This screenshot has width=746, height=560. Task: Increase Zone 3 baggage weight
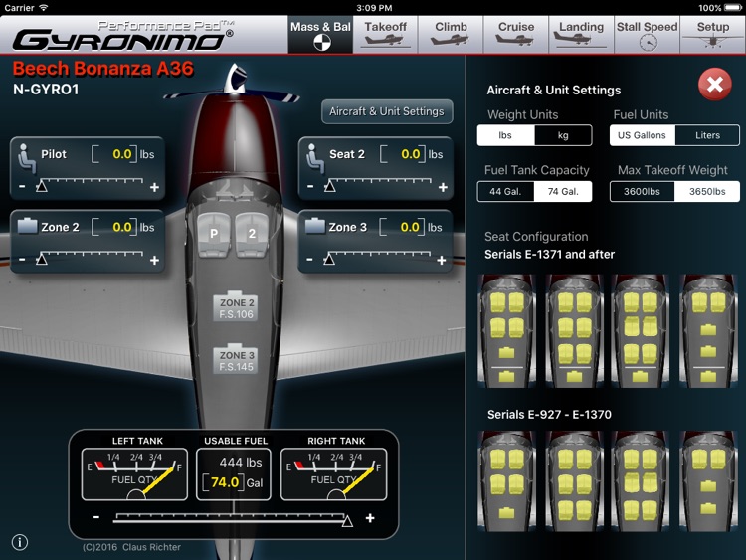(442, 260)
